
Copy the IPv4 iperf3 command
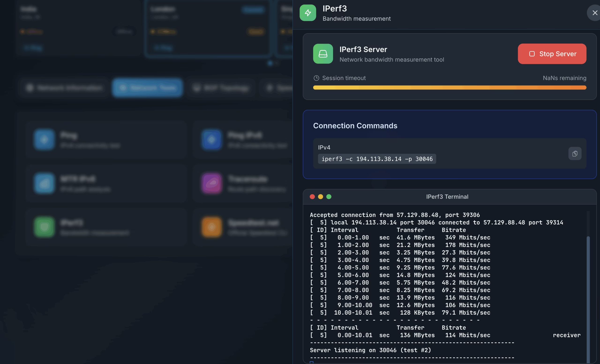pyautogui.click(x=575, y=153)
